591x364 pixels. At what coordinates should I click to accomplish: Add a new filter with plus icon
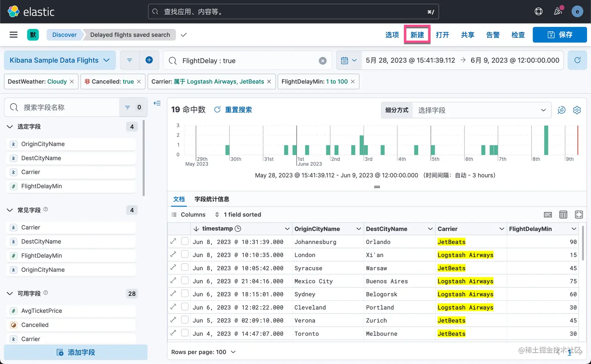point(149,60)
